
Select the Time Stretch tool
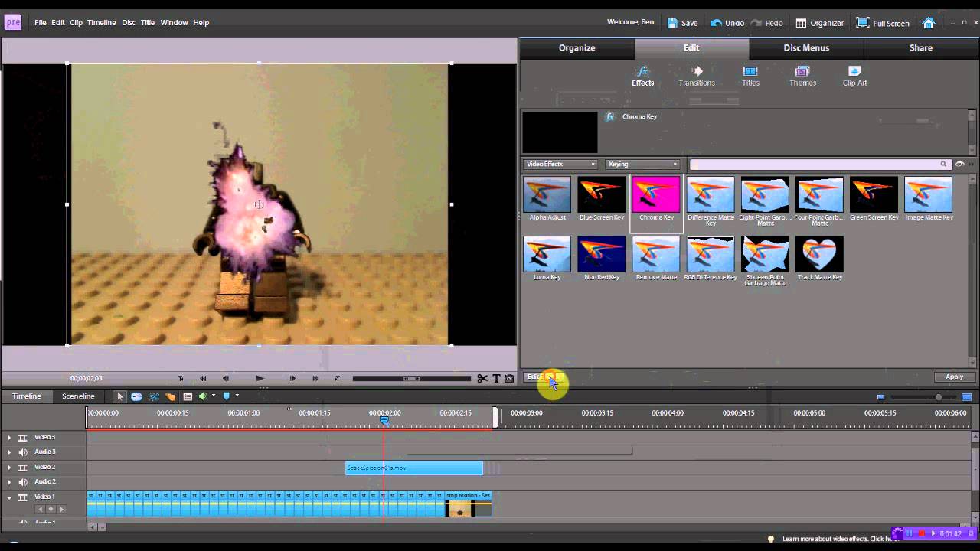coord(136,396)
